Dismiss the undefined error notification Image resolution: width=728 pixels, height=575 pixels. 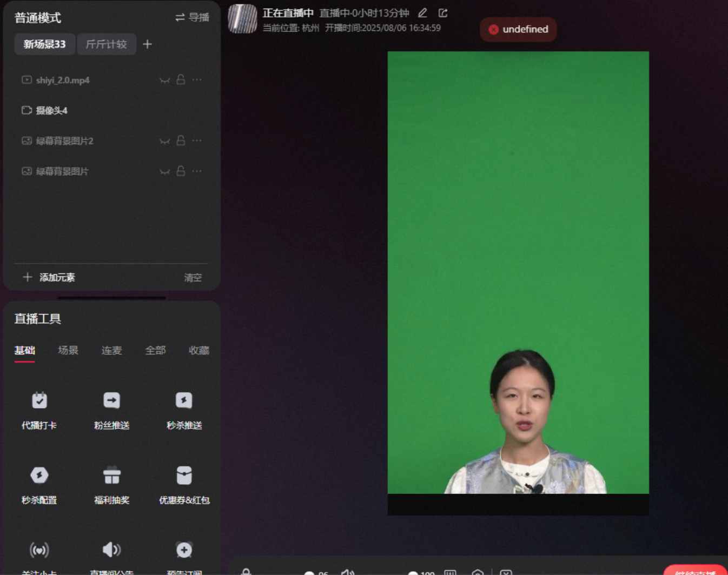(x=493, y=29)
